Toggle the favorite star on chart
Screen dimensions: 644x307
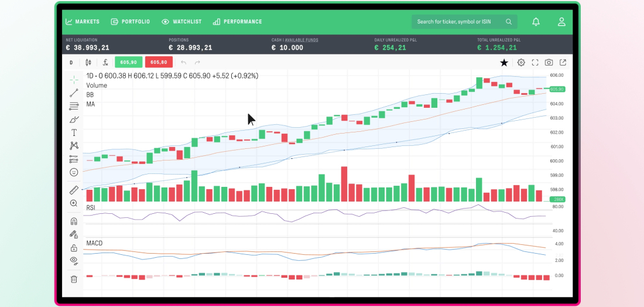[504, 62]
